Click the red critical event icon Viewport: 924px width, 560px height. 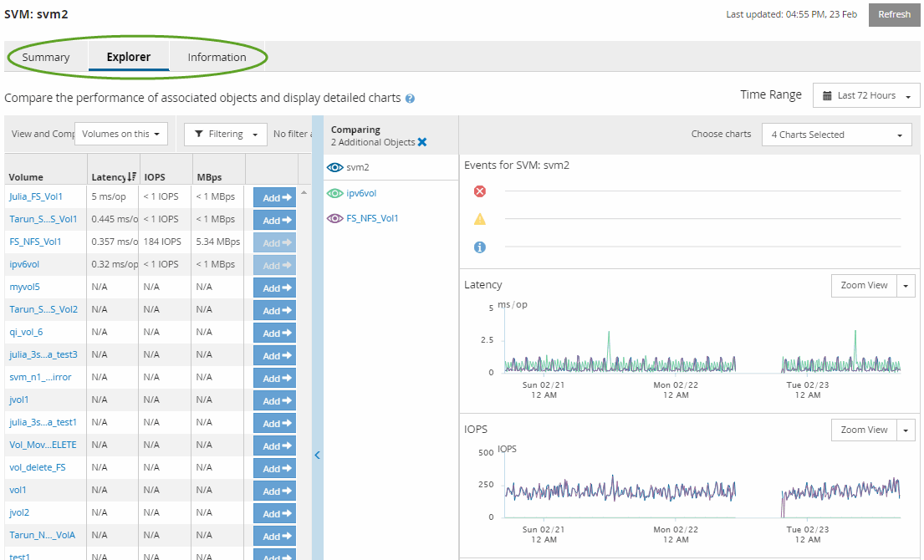point(480,191)
